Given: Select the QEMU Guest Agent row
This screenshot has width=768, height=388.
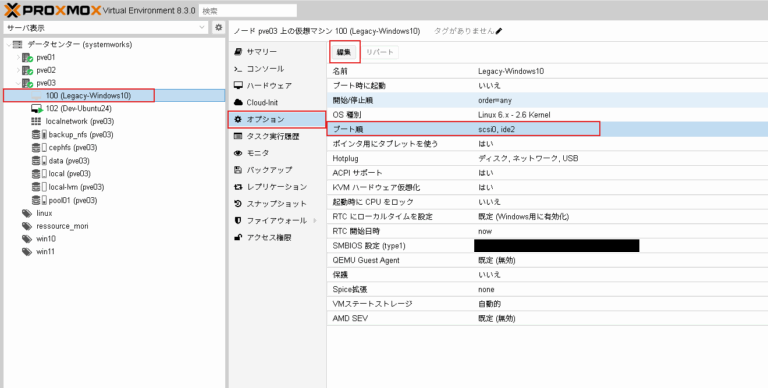Looking at the screenshot, I should (x=548, y=260).
